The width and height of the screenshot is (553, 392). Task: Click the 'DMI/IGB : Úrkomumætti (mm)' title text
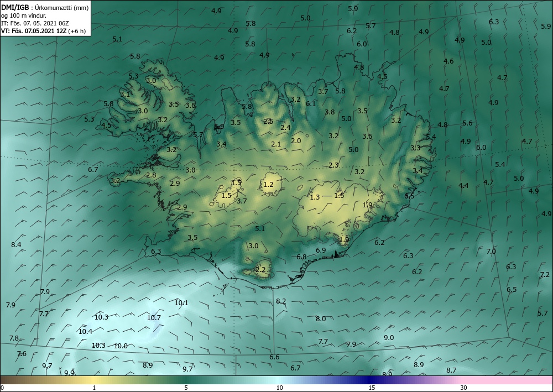click(x=45, y=8)
